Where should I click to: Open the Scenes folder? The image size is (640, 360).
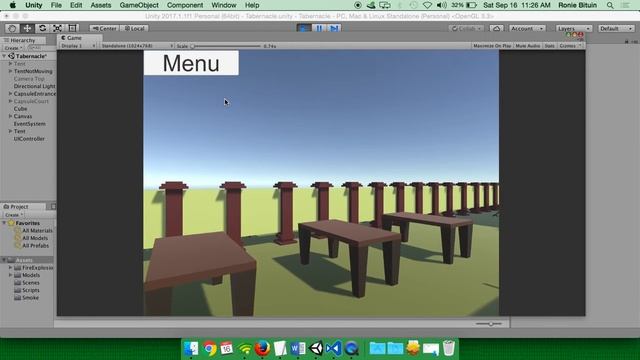[31, 282]
